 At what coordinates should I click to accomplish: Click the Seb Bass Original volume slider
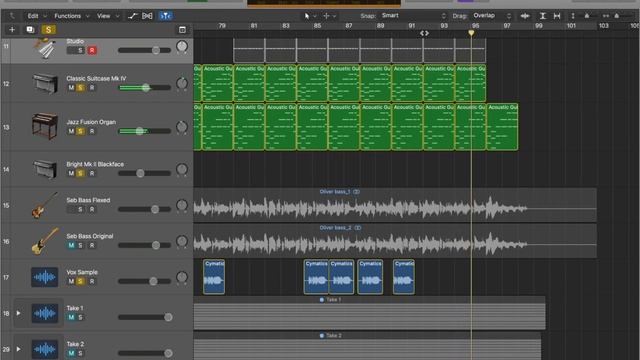[x=144, y=245]
